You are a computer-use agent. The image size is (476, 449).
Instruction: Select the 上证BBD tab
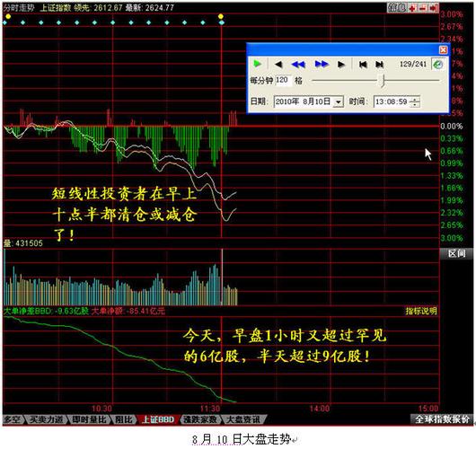pos(158,419)
